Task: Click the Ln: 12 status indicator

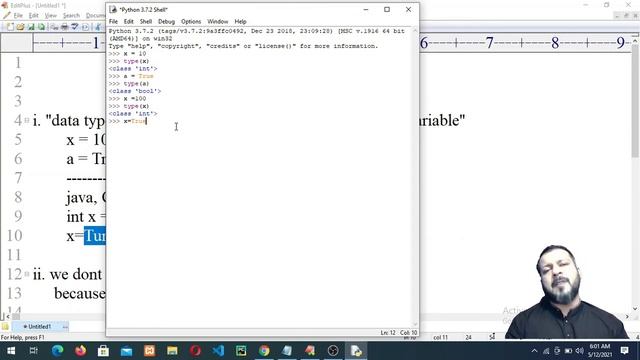Action: click(x=388, y=333)
